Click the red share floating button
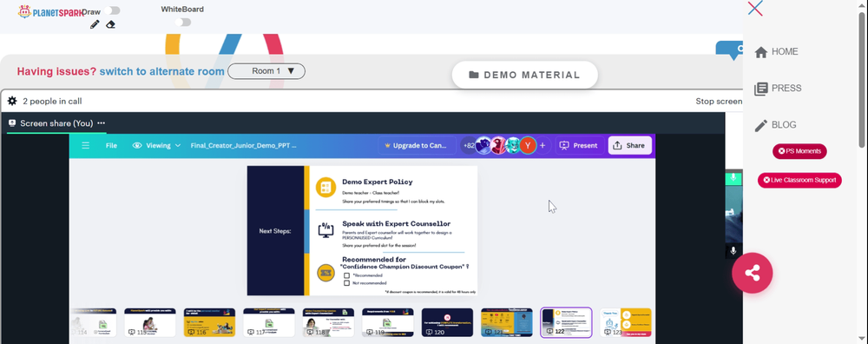The image size is (868, 344). [x=753, y=273]
